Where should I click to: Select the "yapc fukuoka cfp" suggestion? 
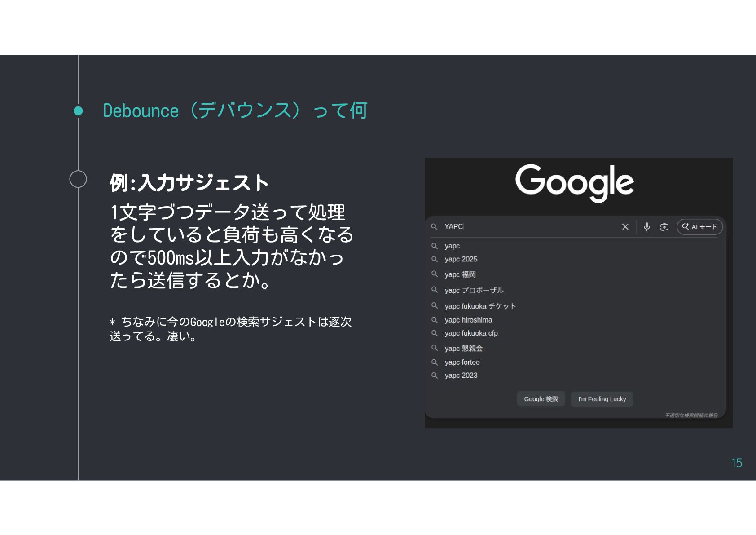point(471,333)
